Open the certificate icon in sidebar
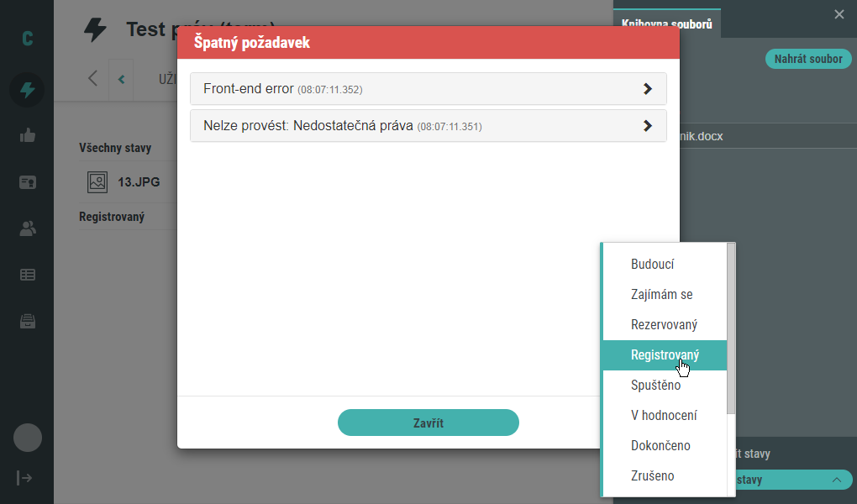This screenshot has height=504, width=857. tap(28, 182)
